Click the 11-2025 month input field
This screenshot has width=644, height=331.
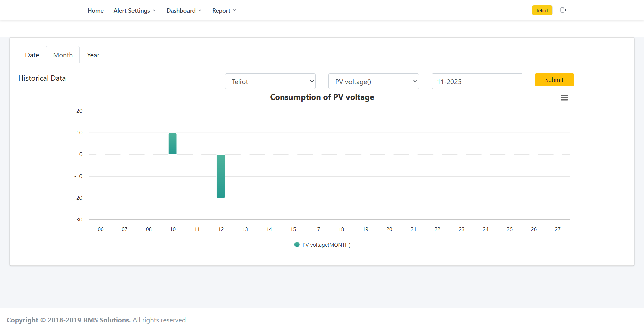[x=477, y=81]
